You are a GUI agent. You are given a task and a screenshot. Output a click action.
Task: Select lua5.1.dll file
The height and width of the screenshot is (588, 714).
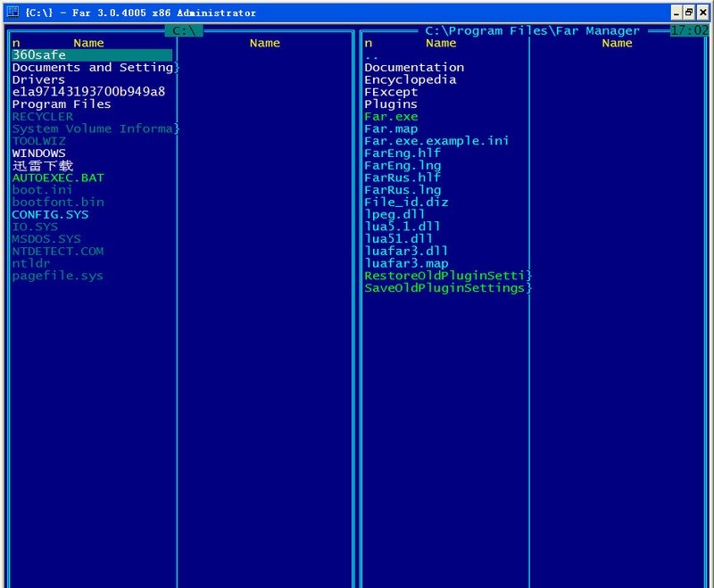point(403,228)
